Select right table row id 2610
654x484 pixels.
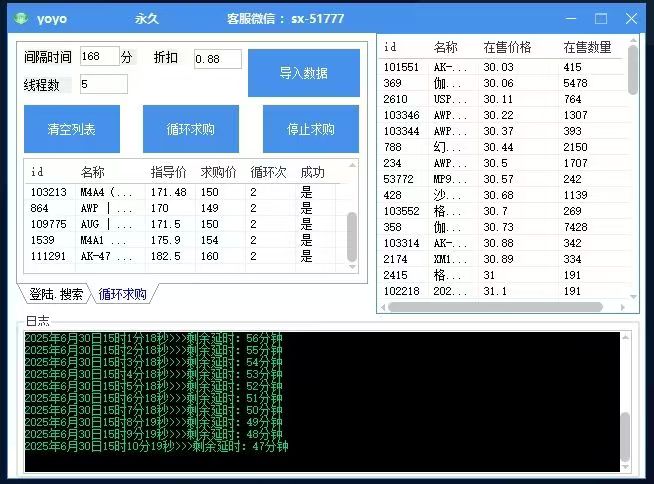click(x=503, y=99)
